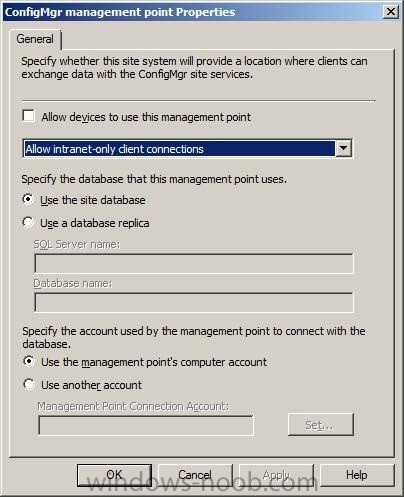Image resolution: width=404 pixels, height=497 pixels.
Task: Click the Management Point Connection Account field
Action: click(146, 425)
